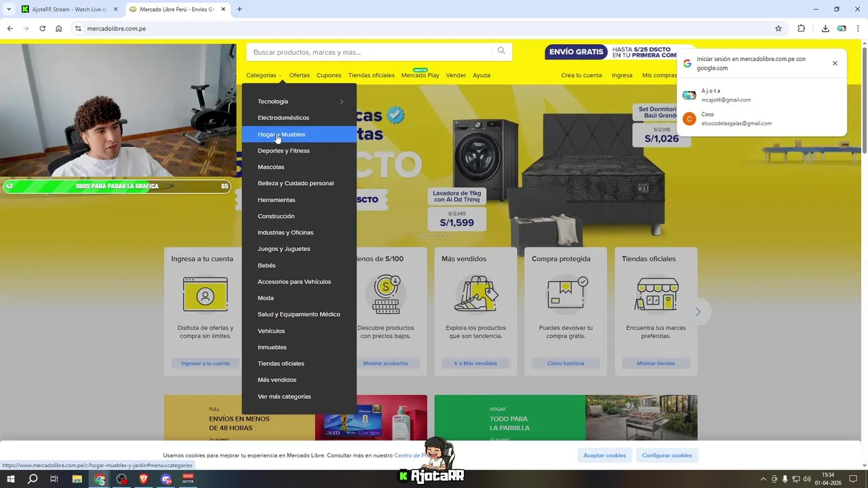Click Ir a Más vendidos button

point(476,363)
